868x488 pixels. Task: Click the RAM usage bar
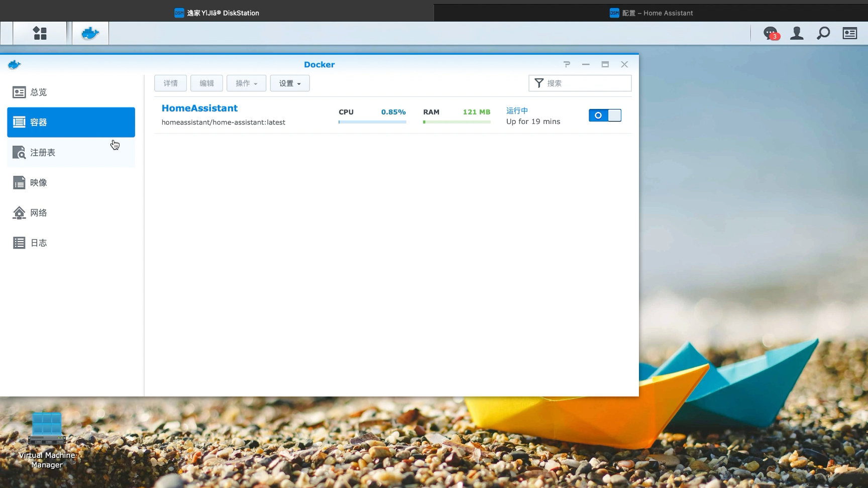point(457,122)
